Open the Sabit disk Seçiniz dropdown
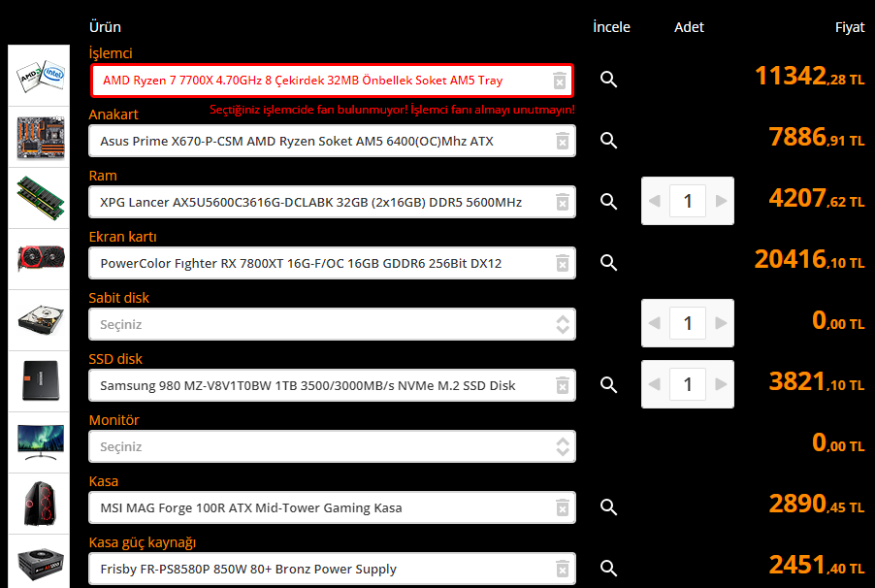Image resolution: width=875 pixels, height=588 pixels. 332,324
